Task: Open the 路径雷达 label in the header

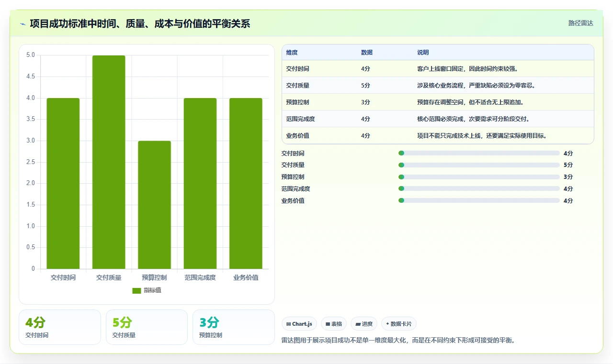Action: [580, 23]
